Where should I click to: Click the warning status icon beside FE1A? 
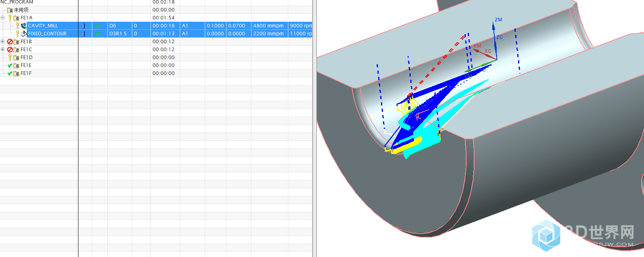10,18
